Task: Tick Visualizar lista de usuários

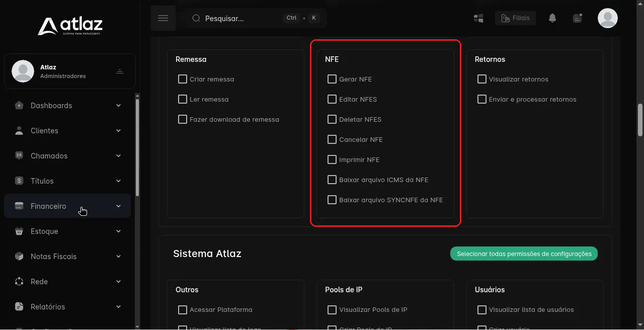Action: coord(482,309)
